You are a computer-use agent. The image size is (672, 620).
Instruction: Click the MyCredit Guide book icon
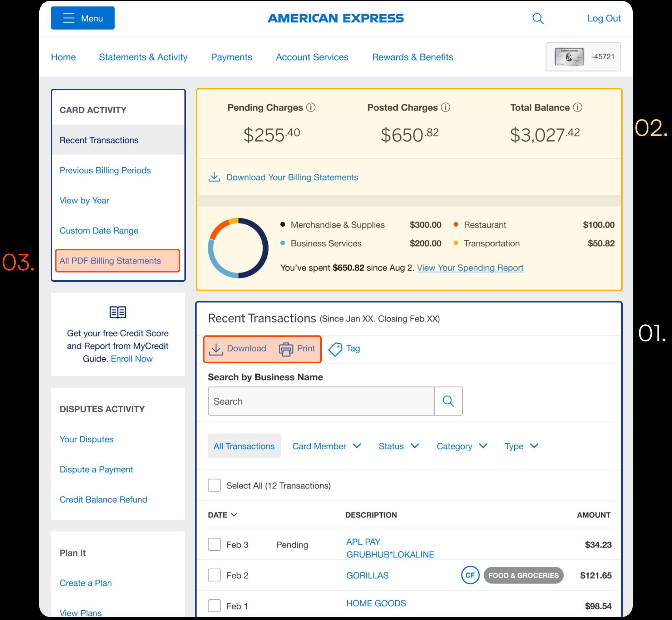coord(118,312)
